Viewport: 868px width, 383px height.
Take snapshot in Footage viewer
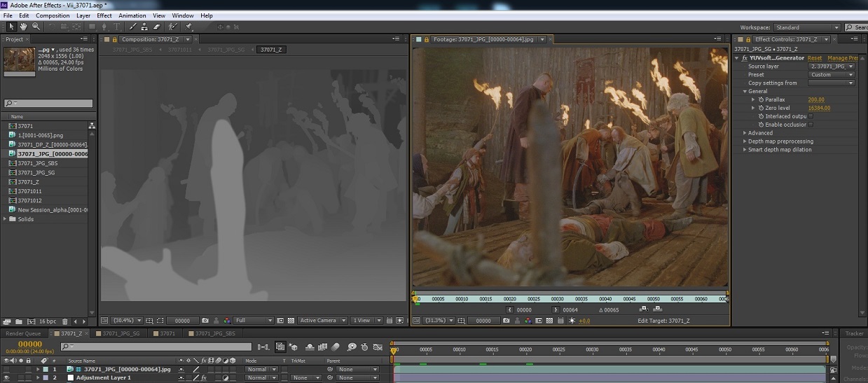tap(507, 321)
